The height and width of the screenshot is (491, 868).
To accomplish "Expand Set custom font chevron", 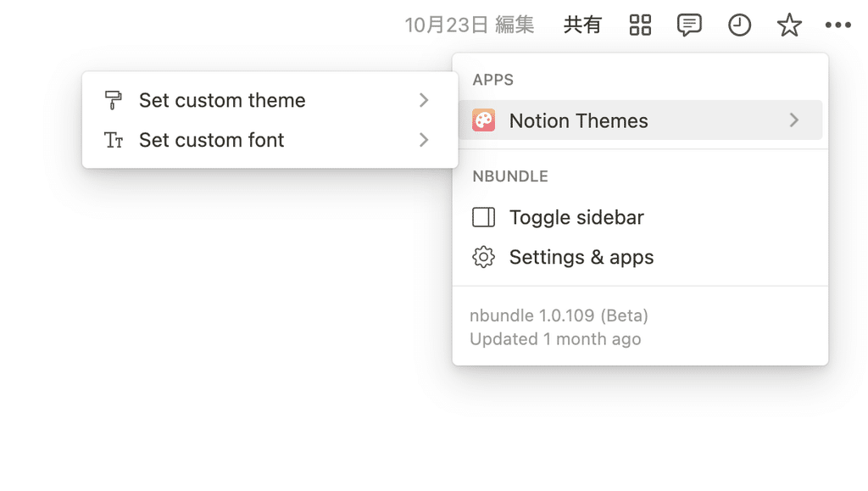I will pos(424,140).
